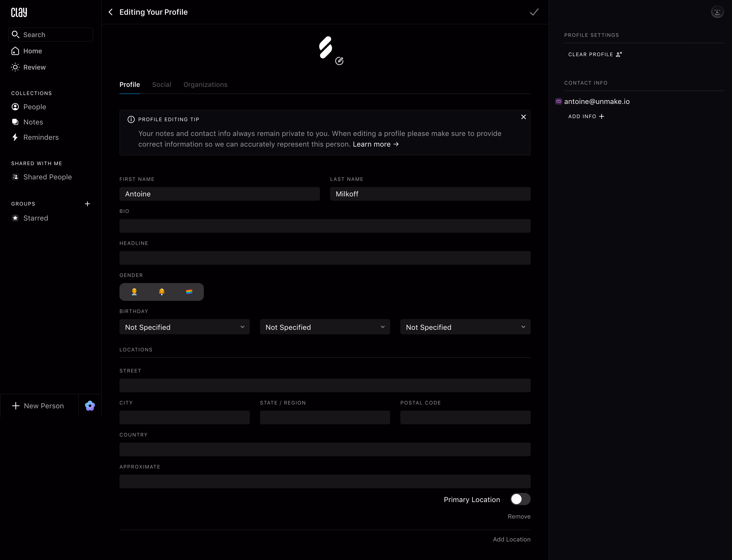This screenshot has width=732, height=560.
Task: Select the Profile tab
Action: tap(130, 85)
